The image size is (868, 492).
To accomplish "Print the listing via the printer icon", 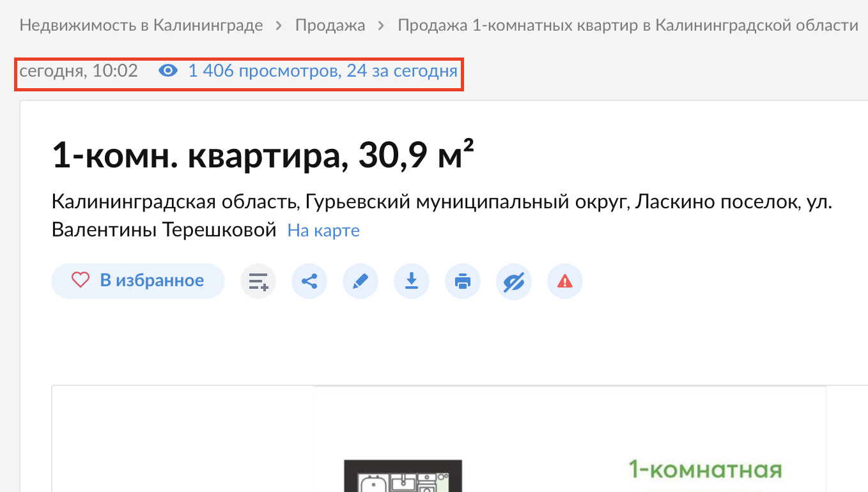I will click(x=463, y=281).
